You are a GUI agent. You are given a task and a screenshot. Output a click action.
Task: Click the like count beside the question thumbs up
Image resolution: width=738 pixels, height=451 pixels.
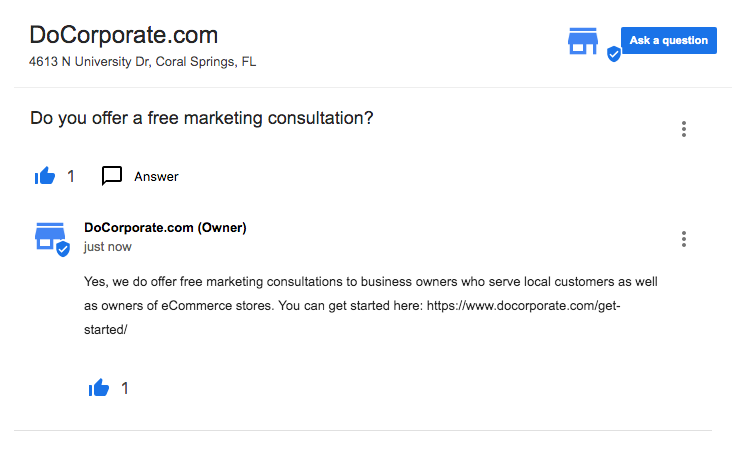pos(71,177)
